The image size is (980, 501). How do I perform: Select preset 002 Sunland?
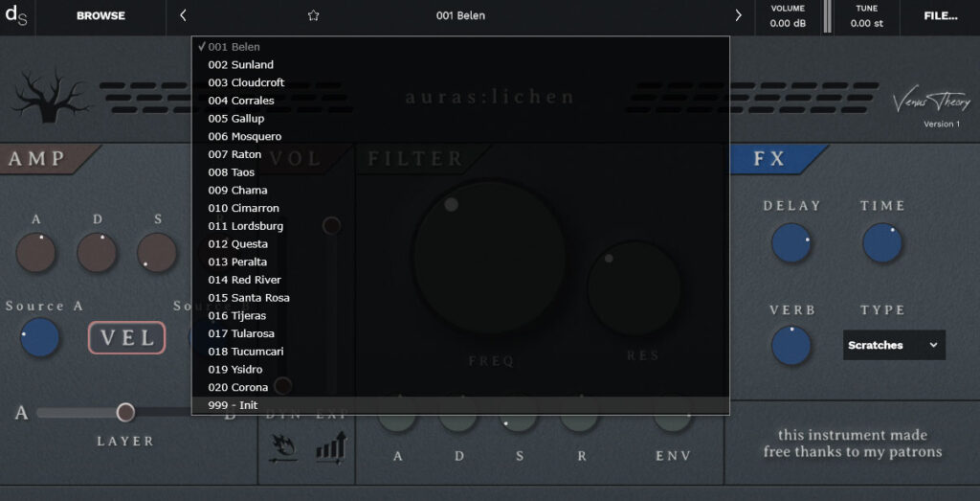tap(460, 64)
